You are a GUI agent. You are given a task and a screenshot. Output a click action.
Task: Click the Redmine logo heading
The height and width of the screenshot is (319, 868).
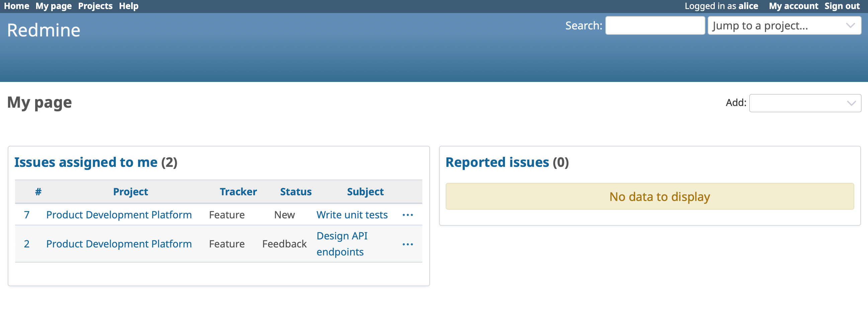(x=44, y=30)
